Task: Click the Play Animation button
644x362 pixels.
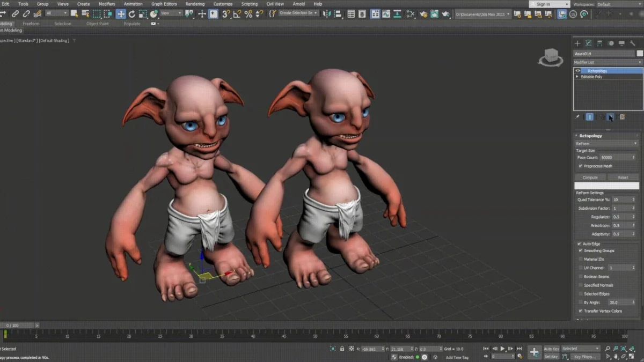Action: point(503,349)
